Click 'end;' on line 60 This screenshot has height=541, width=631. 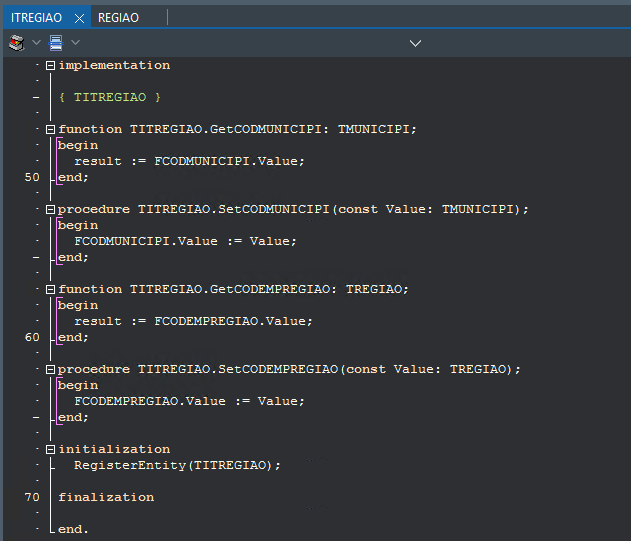(73, 337)
